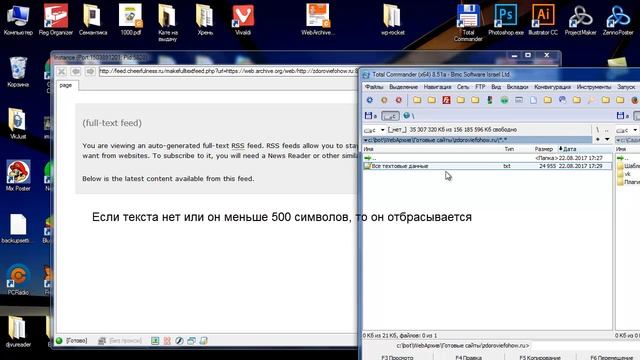Open the left panel directory history dropdown arrow
Image resolution: width=640 pixels, height=360 pixels.
point(607,140)
